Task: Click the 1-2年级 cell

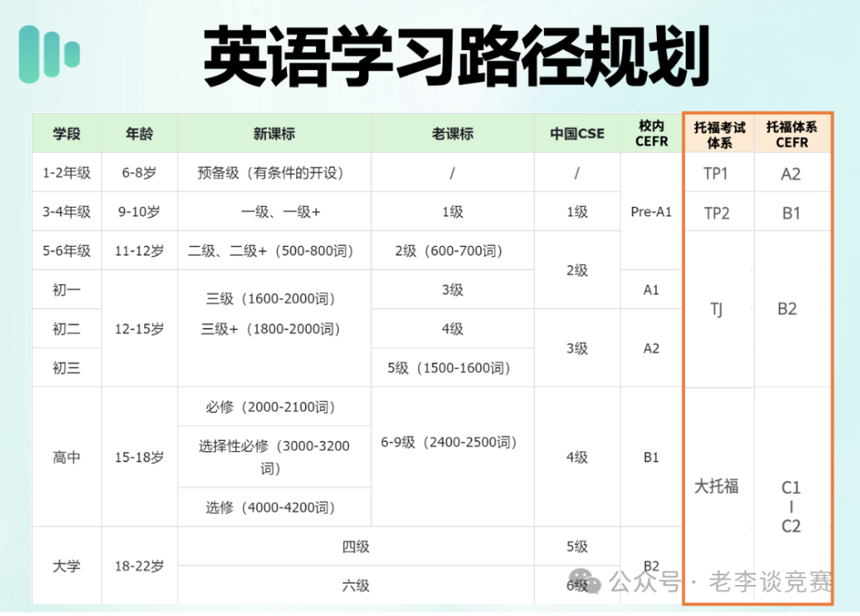Action: (x=67, y=173)
